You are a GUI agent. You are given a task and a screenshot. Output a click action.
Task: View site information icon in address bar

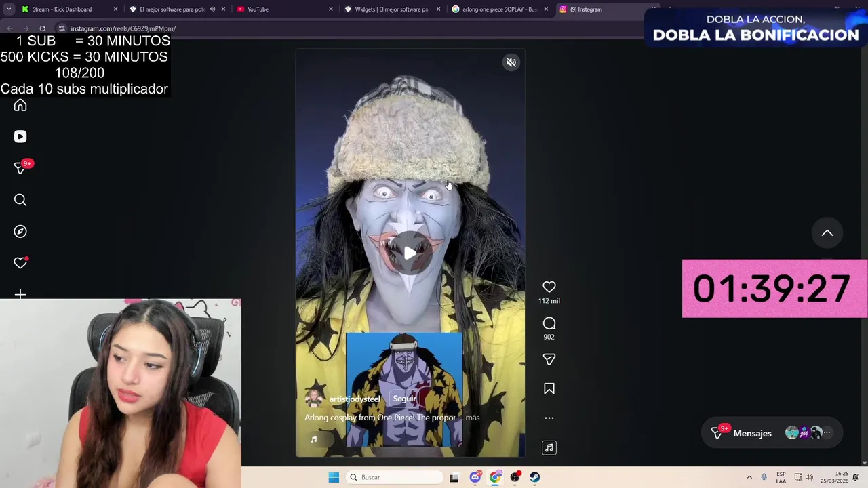[62, 28]
